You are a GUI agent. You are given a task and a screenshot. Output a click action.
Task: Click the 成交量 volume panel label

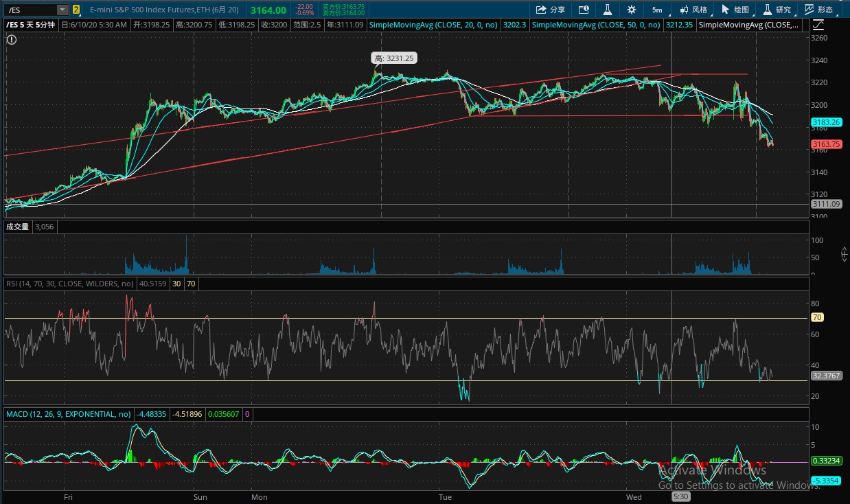(17, 227)
